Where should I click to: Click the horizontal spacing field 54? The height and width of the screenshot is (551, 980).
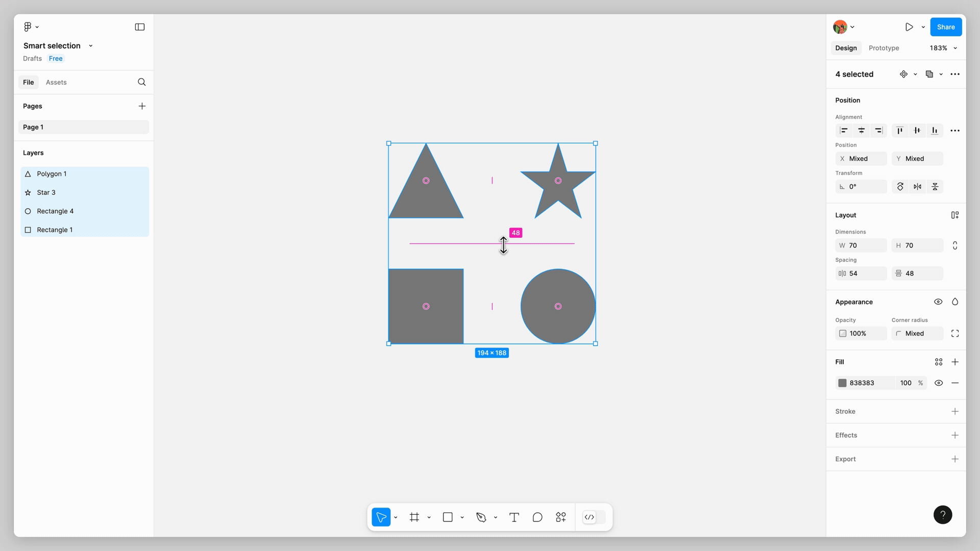point(861,273)
